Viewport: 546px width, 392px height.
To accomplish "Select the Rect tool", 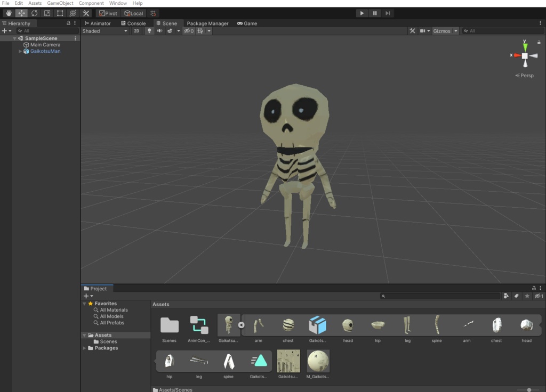I will tap(60, 13).
